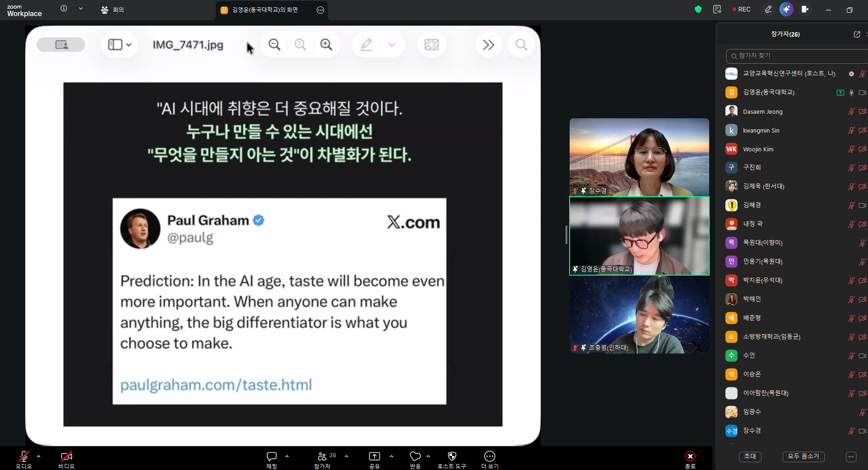Expand the Zoom Workplace dropdown chevron

tap(81, 8)
